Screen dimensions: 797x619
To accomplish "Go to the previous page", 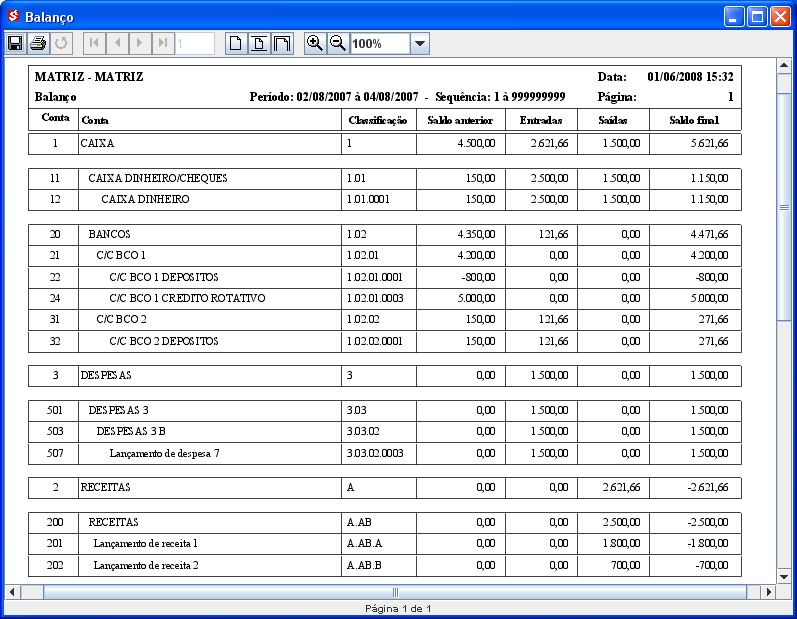I will pos(117,43).
